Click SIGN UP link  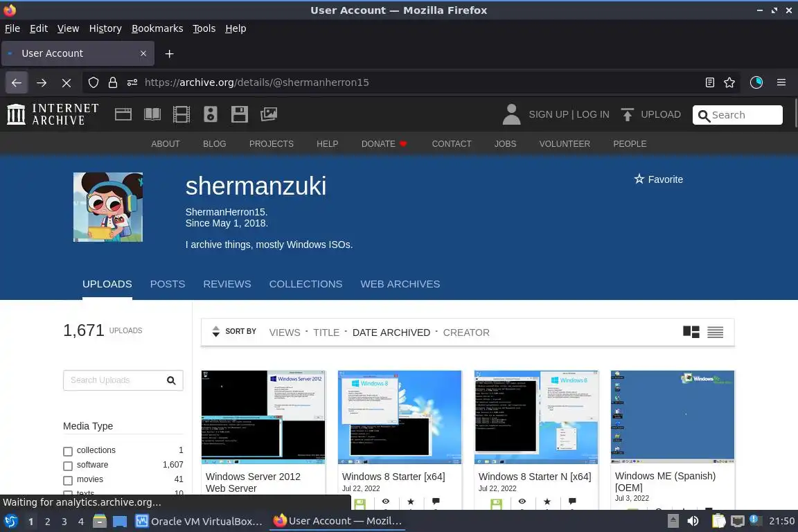click(548, 114)
